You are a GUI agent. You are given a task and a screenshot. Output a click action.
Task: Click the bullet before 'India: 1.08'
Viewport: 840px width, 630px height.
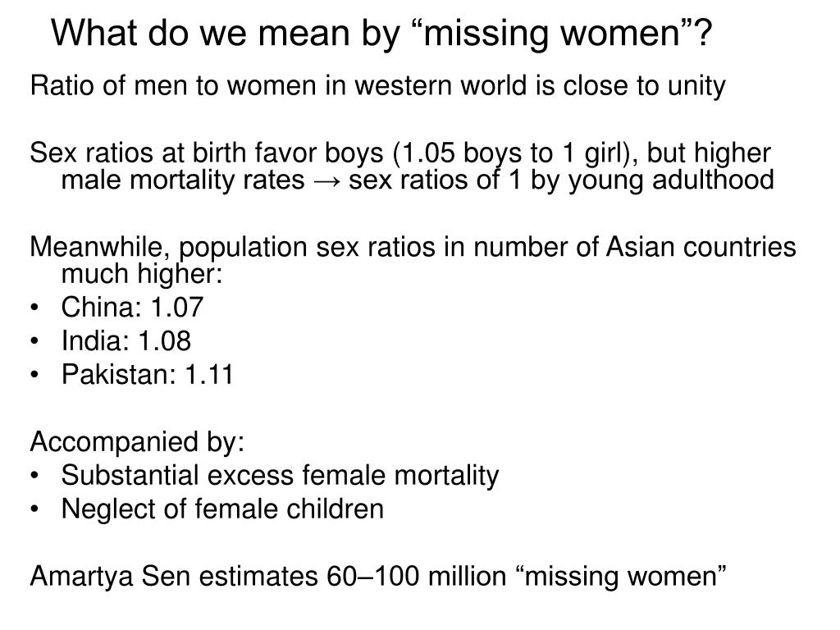(34, 342)
